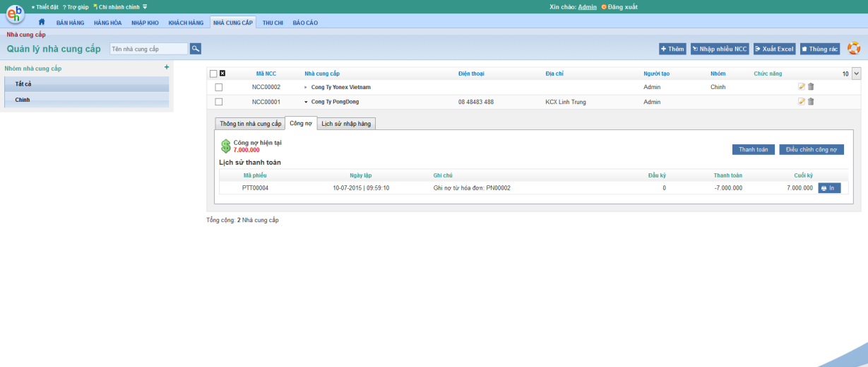Viewport: 868px width, 367px height.
Task: Collapse the Cong Ty PongDong row
Action: point(306,102)
